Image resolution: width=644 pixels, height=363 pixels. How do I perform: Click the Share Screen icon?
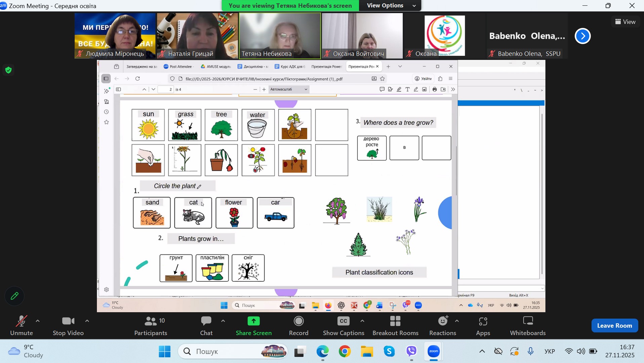pyautogui.click(x=253, y=322)
